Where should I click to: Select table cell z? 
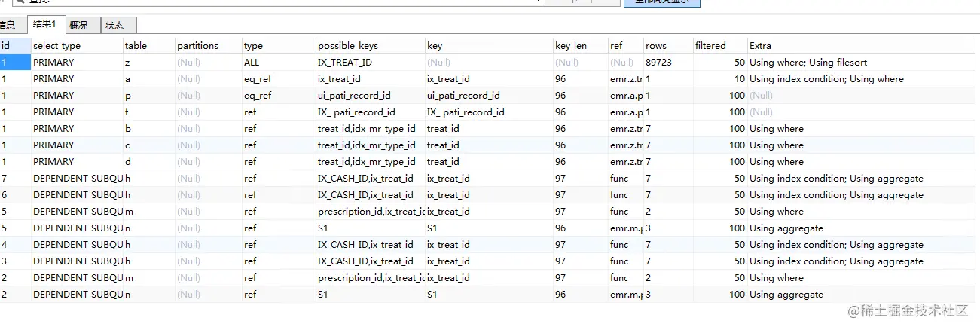148,62
